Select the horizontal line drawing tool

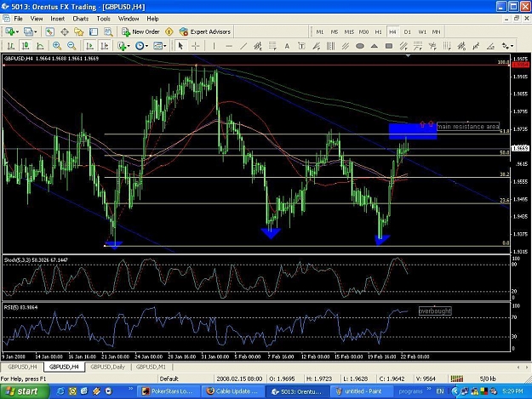[229, 46]
